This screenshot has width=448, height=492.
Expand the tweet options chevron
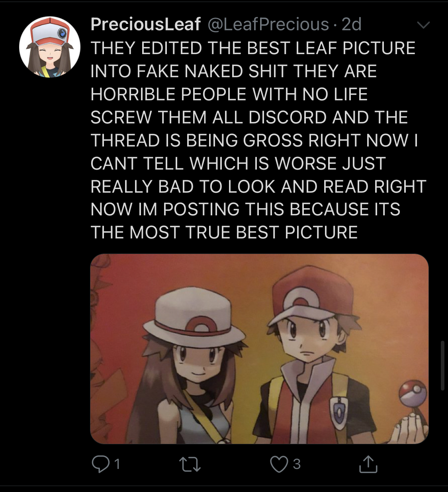[423, 25]
